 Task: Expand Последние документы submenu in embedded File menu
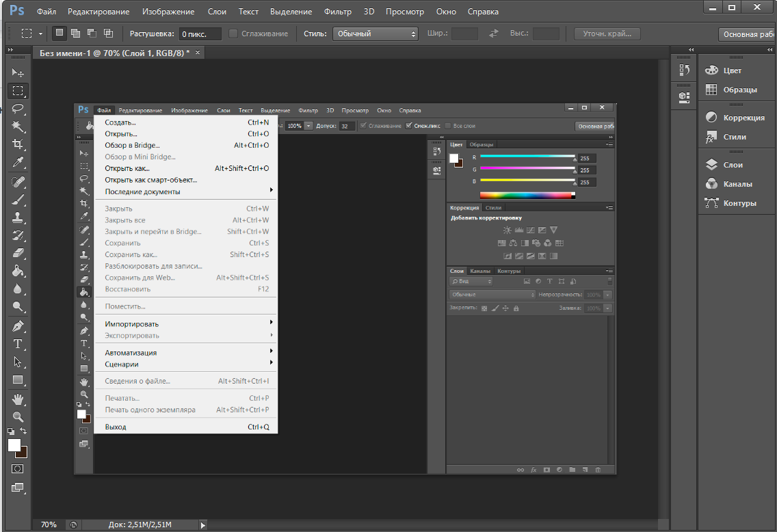tap(186, 191)
